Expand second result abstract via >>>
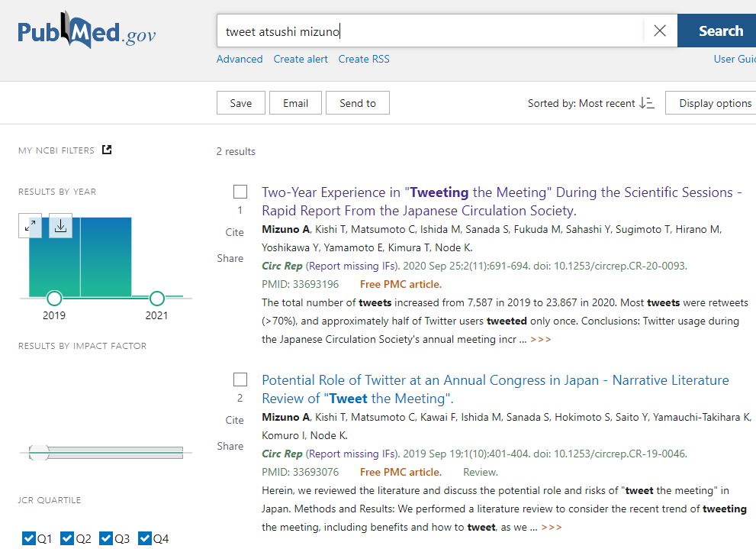 point(552,528)
